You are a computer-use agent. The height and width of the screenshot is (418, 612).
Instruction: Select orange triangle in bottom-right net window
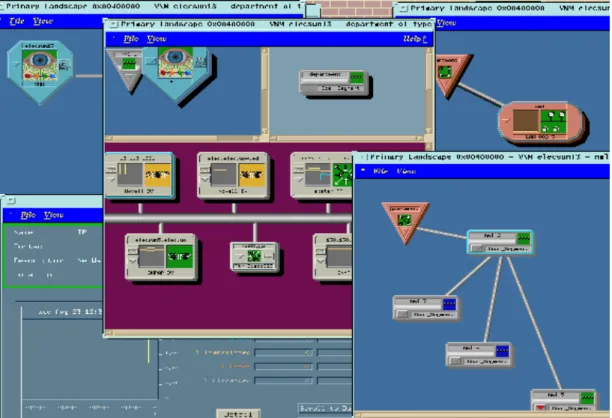pyautogui.click(x=405, y=222)
